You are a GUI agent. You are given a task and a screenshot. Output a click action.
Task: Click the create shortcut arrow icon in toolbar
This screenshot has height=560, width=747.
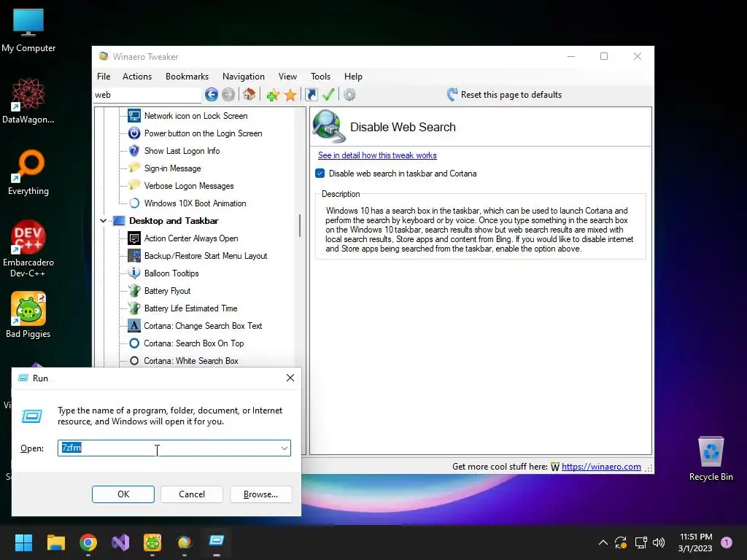click(x=311, y=95)
